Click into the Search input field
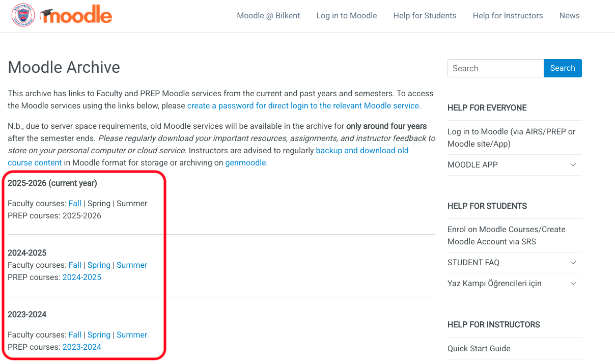615x364 pixels. pyautogui.click(x=495, y=68)
